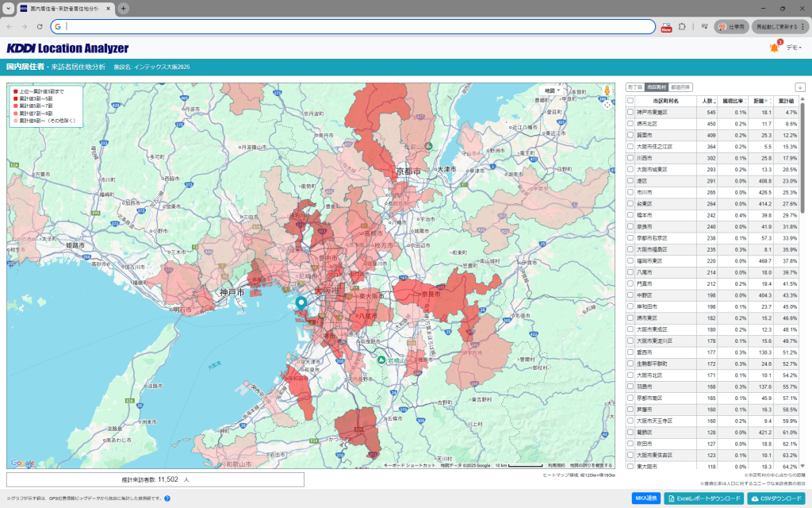Open the browser extensions puzzle icon
The width and height of the screenshot is (812, 508).
tap(683, 26)
